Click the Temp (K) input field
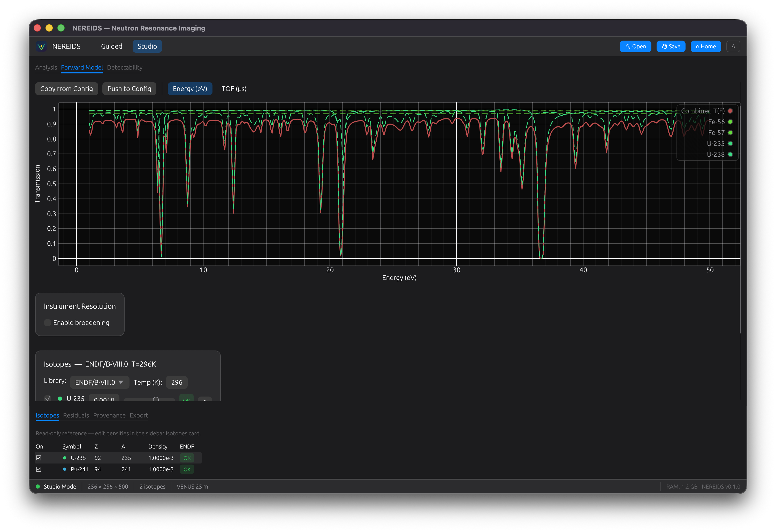This screenshot has height=532, width=776. (x=176, y=382)
